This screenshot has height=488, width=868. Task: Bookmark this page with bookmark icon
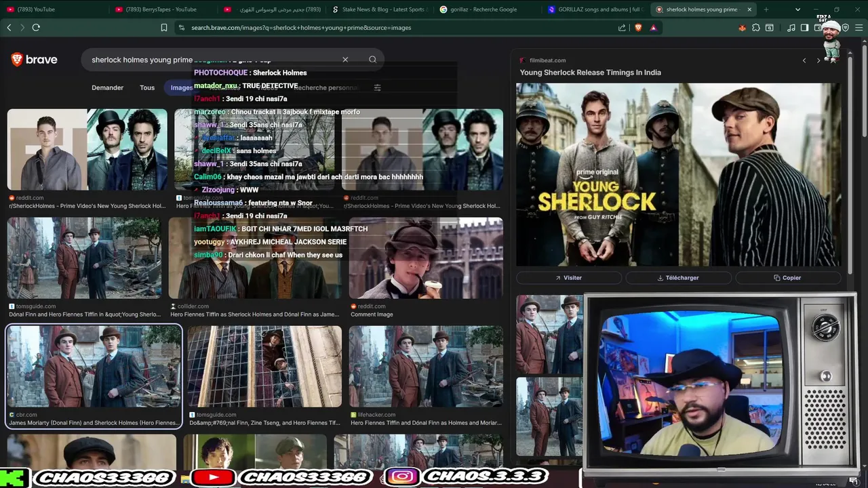[x=163, y=28]
